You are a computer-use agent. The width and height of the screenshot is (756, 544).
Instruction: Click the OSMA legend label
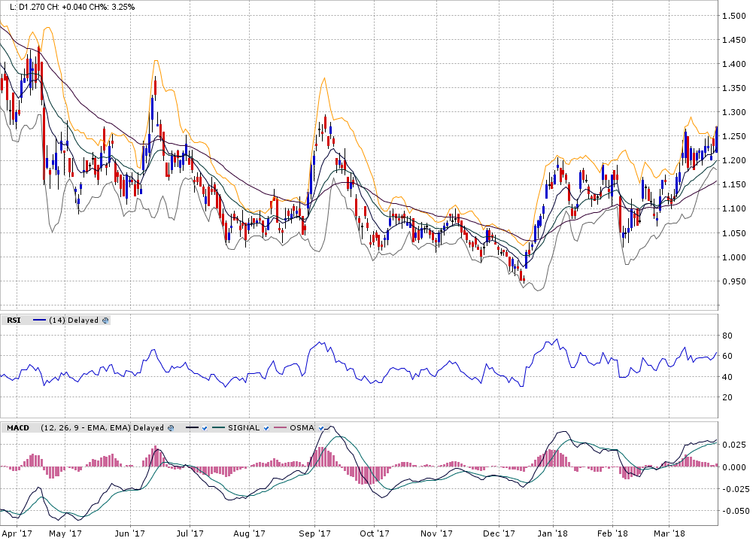point(302,427)
